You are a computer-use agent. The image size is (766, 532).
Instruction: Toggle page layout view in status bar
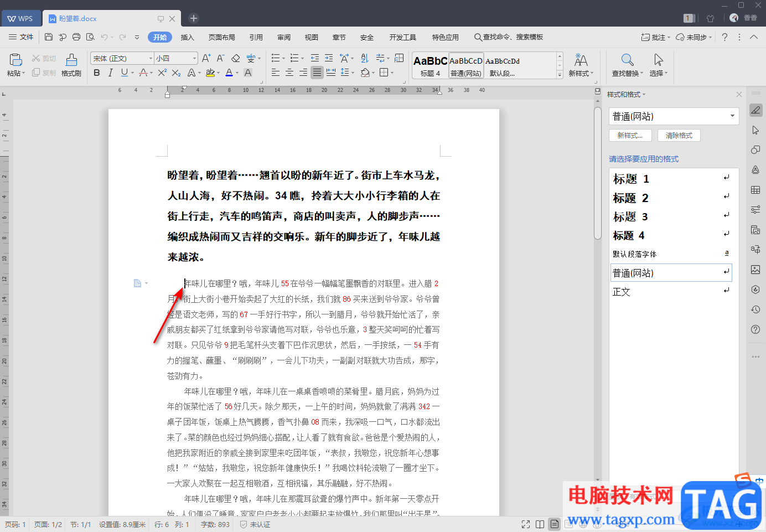pos(554,524)
